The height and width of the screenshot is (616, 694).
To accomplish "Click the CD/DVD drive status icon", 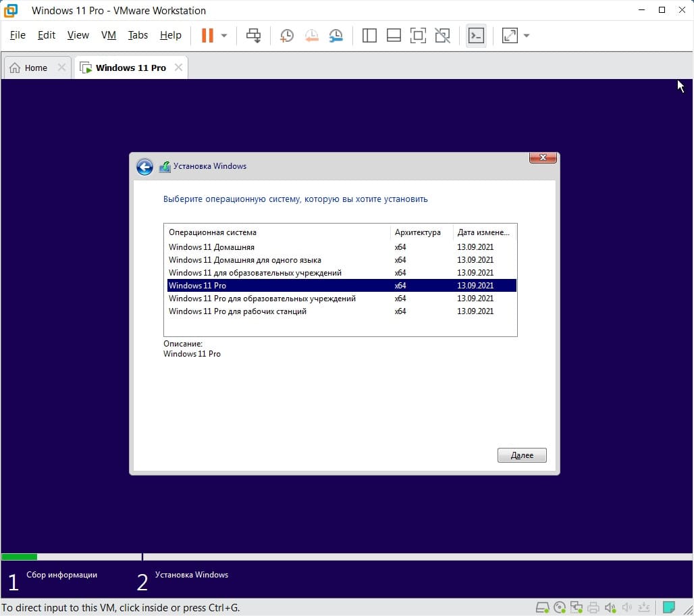I will 560,607.
